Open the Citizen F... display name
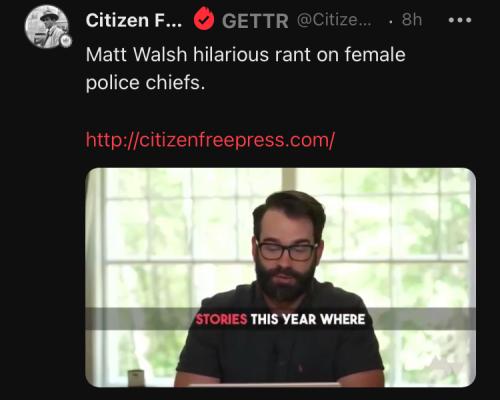500x400 pixels. [x=134, y=20]
